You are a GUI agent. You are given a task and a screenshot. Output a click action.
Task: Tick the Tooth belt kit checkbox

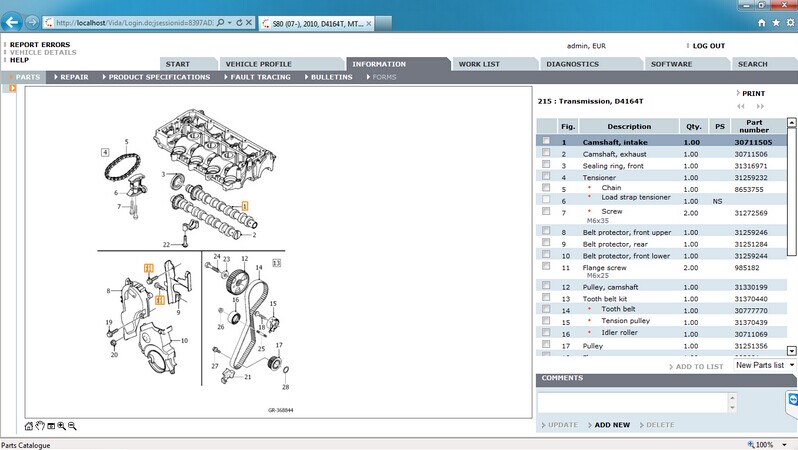[546, 297]
